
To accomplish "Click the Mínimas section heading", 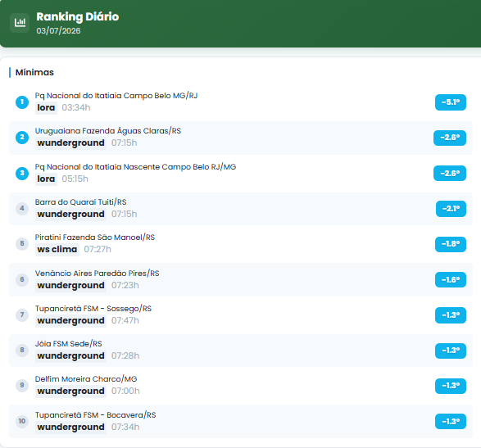I will point(34,72).
